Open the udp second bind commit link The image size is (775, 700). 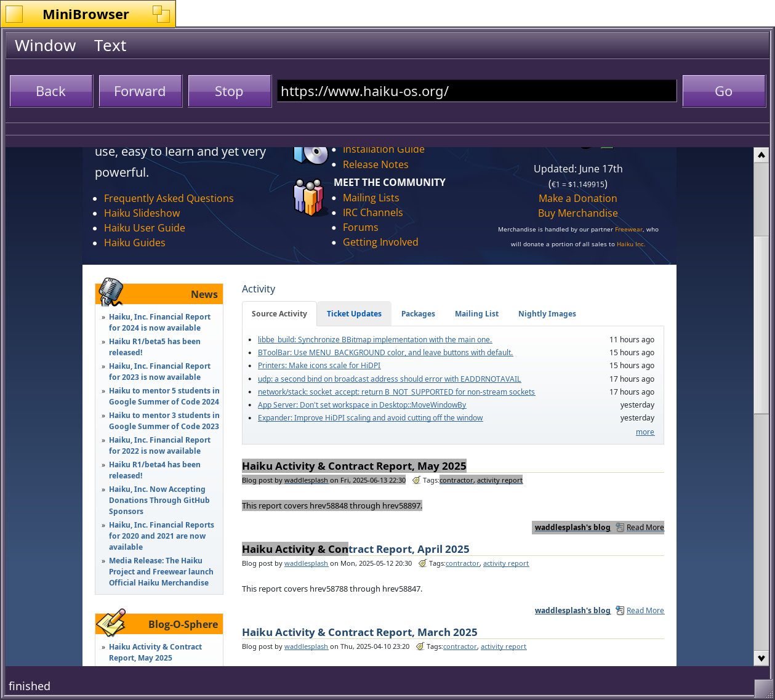click(x=390, y=379)
